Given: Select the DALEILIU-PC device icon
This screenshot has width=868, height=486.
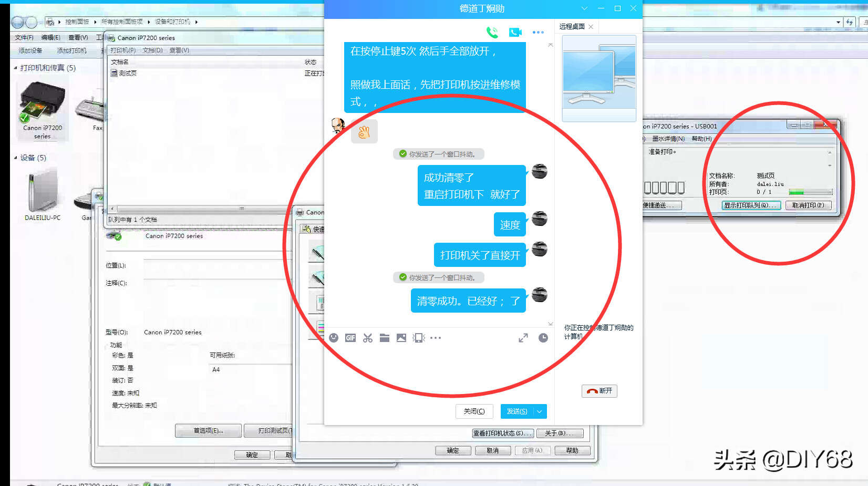Looking at the screenshot, I should (x=43, y=195).
